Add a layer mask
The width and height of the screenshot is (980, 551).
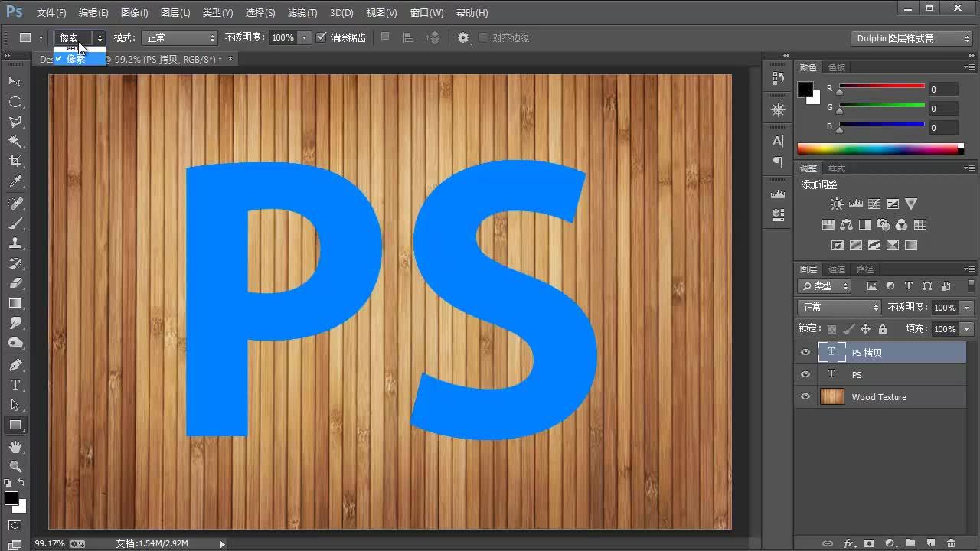click(869, 543)
